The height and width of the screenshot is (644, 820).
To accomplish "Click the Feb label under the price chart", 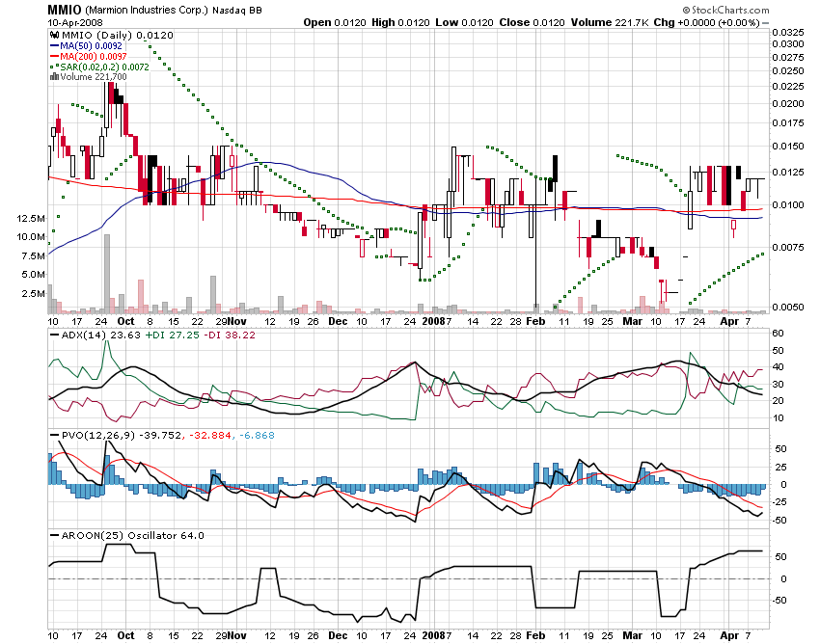I will click(x=535, y=321).
